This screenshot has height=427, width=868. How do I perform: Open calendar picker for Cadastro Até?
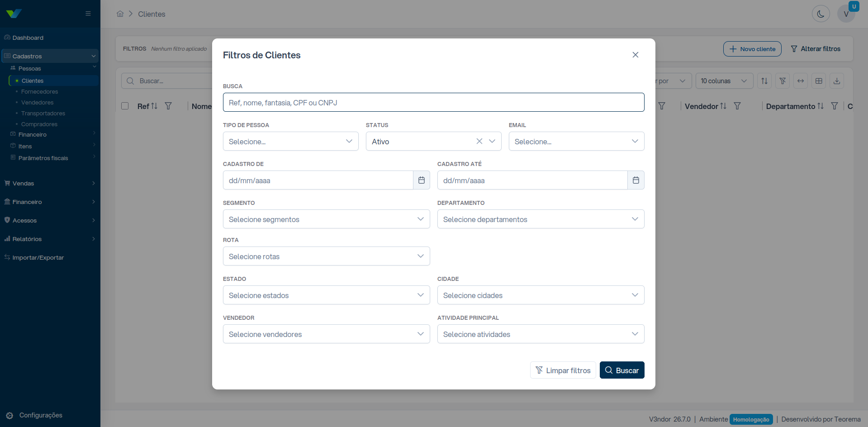point(636,180)
